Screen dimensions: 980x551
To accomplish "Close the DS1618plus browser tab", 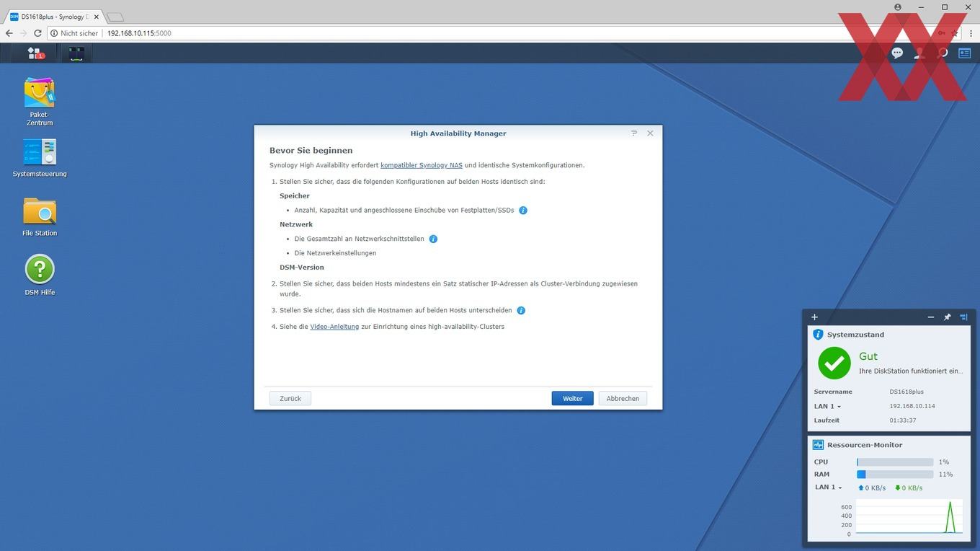I will click(x=96, y=17).
